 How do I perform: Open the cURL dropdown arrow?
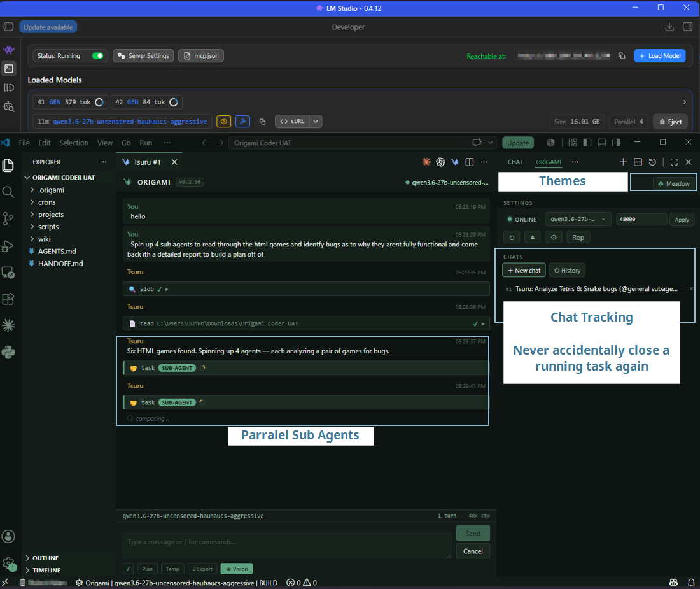(316, 122)
